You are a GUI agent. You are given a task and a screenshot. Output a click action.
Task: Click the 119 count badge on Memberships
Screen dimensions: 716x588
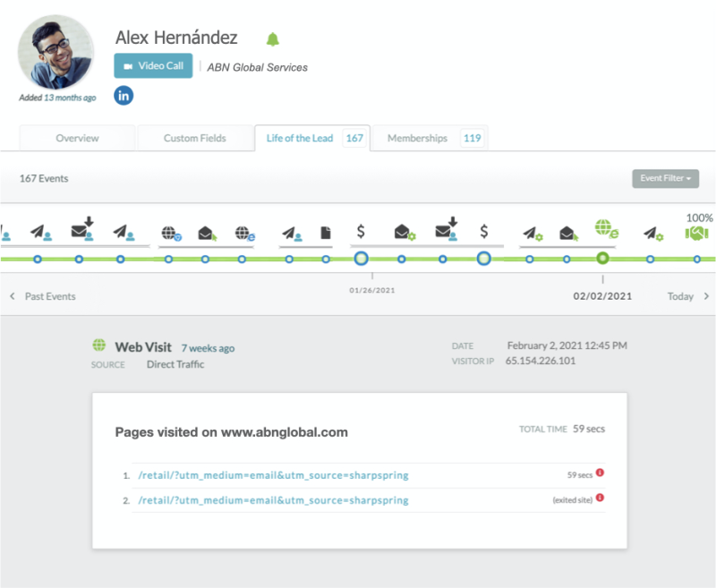(x=473, y=138)
